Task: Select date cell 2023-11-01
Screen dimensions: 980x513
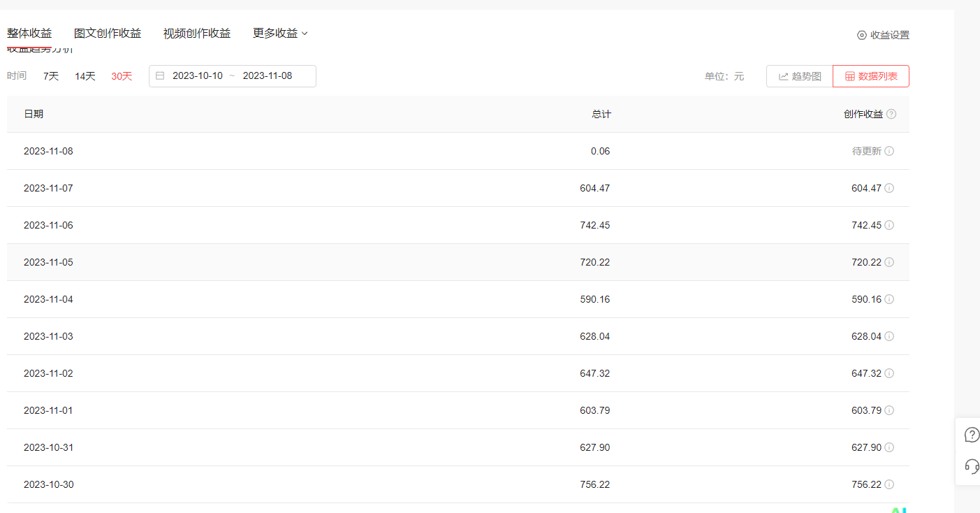Action: (x=48, y=410)
